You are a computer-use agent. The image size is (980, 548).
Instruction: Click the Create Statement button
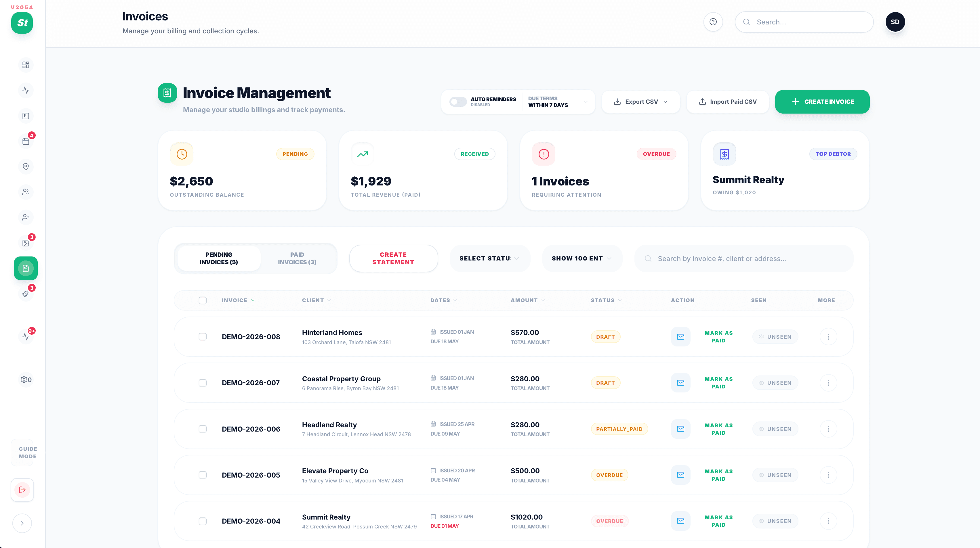tap(393, 258)
